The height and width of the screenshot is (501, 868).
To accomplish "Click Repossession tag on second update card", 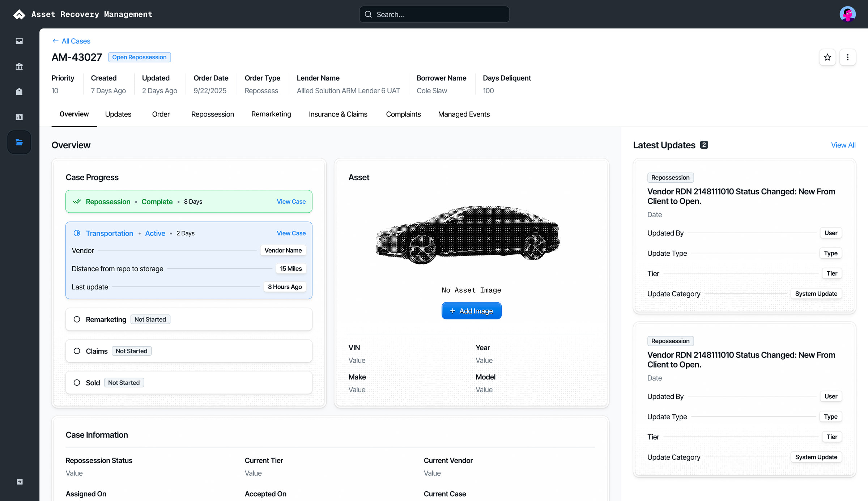I will (x=671, y=341).
